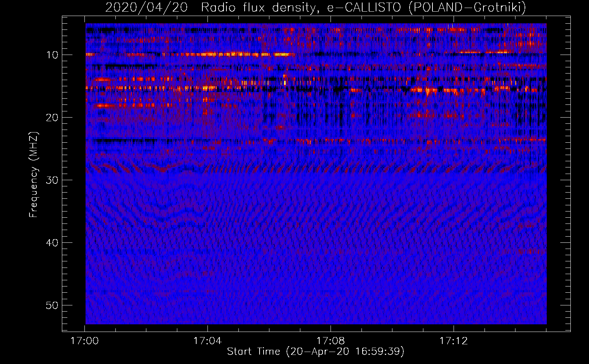Click the 17:12 time tick label
The width and height of the screenshot is (589, 364).
point(454,341)
